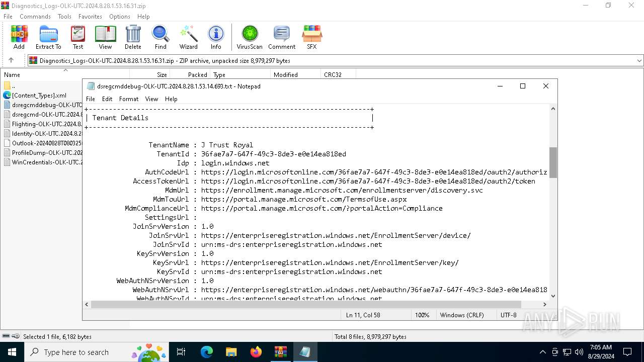
Task: Select the Identity-OLK-UTC file
Action: click(x=43, y=134)
